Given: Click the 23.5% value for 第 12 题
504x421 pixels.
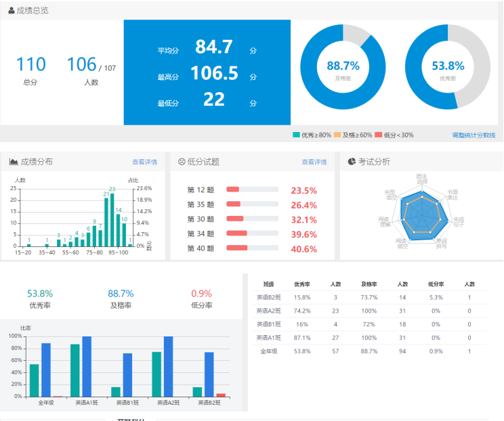Looking at the screenshot, I should pyautogui.click(x=303, y=191).
